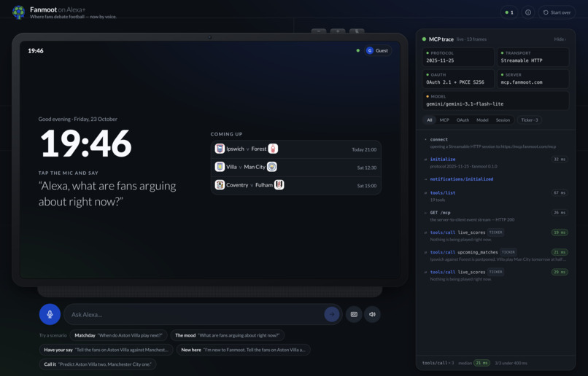The height and width of the screenshot is (376, 588).
Task: Expand the notifications/initialized trace entry
Action: [496, 179]
